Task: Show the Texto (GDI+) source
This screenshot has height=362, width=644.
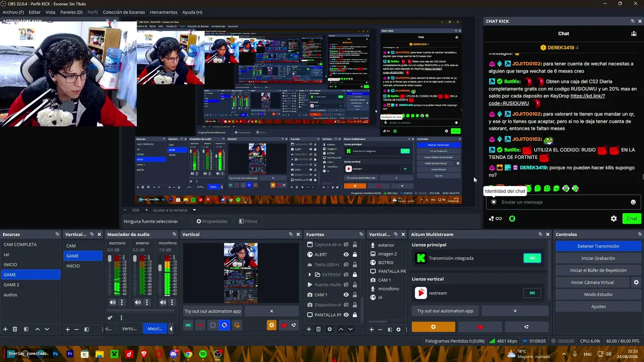Action: pos(346,264)
